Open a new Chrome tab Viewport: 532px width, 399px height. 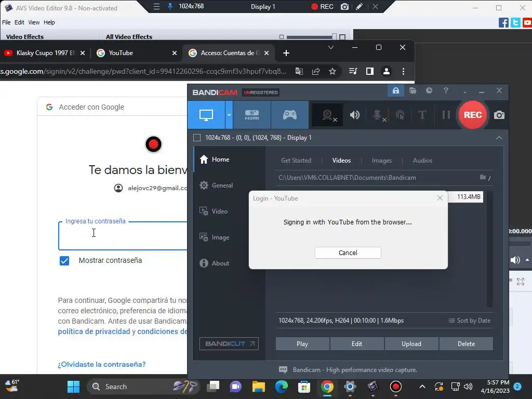pos(286,53)
